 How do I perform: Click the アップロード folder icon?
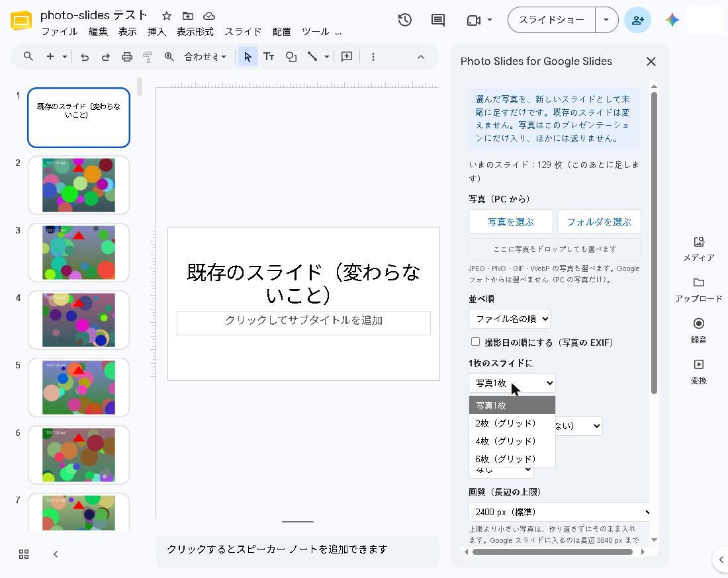pos(699,282)
